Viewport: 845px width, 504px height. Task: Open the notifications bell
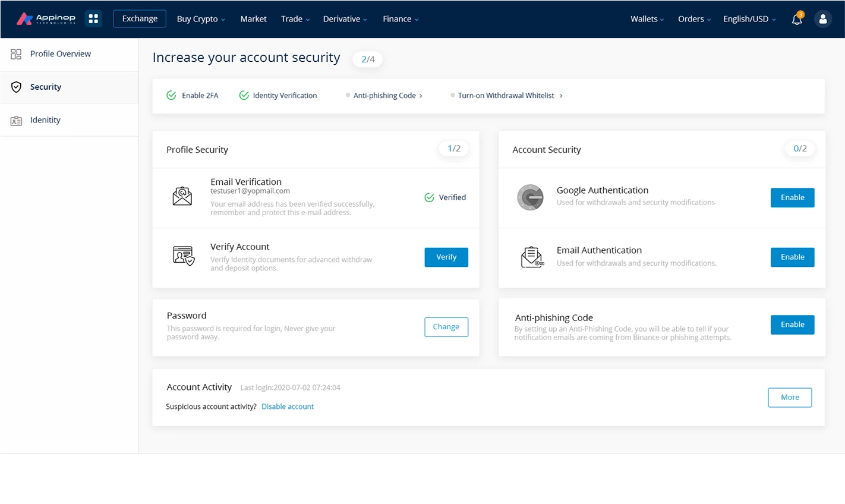pos(797,19)
